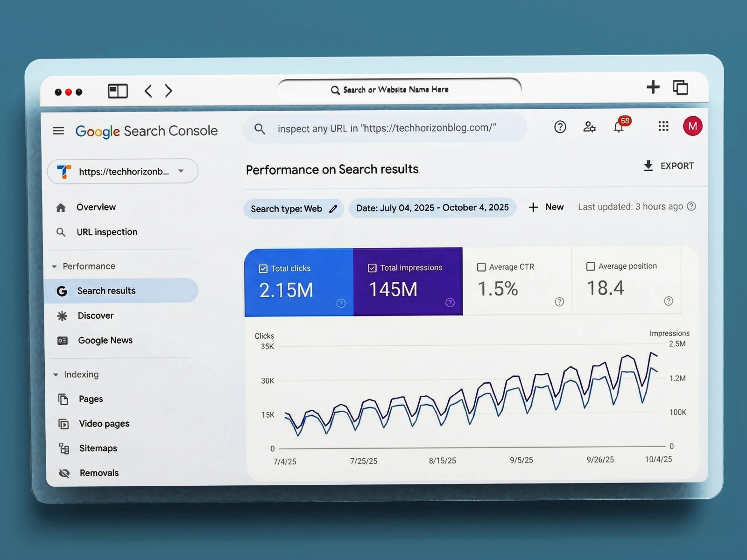747x560 pixels.
Task: Click the browser address bar
Action: click(x=399, y=90)
